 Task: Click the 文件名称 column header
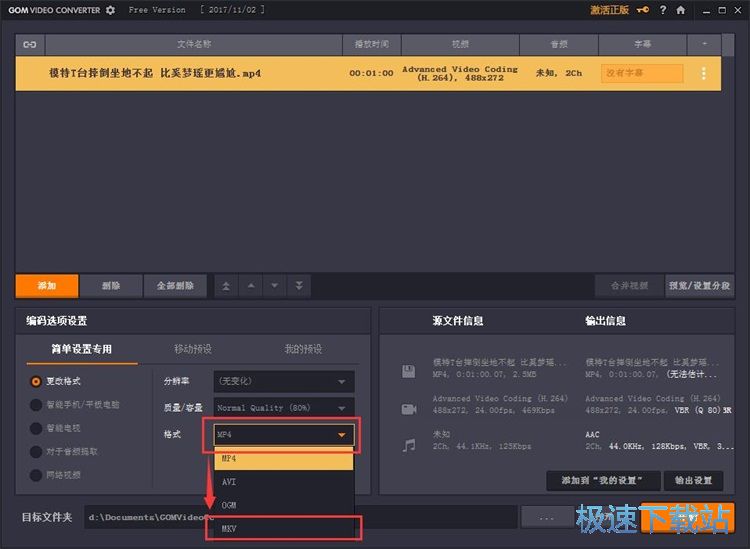click(194, 44)
